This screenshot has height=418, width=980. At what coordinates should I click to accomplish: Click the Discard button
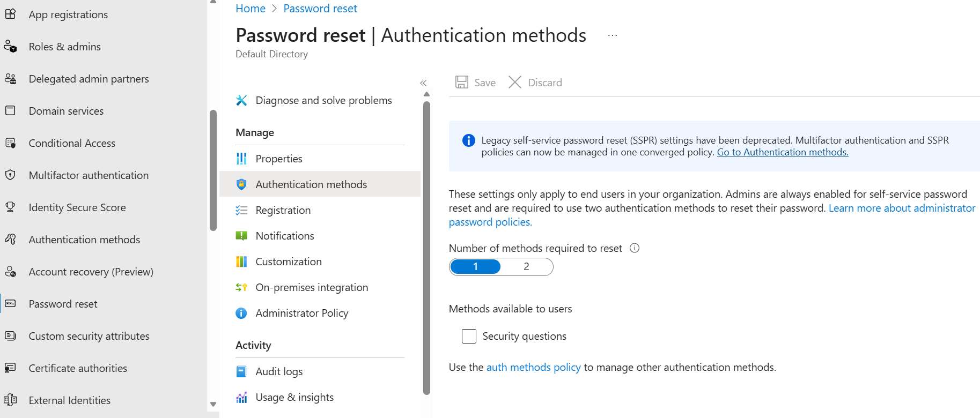[x=535, y=82]
